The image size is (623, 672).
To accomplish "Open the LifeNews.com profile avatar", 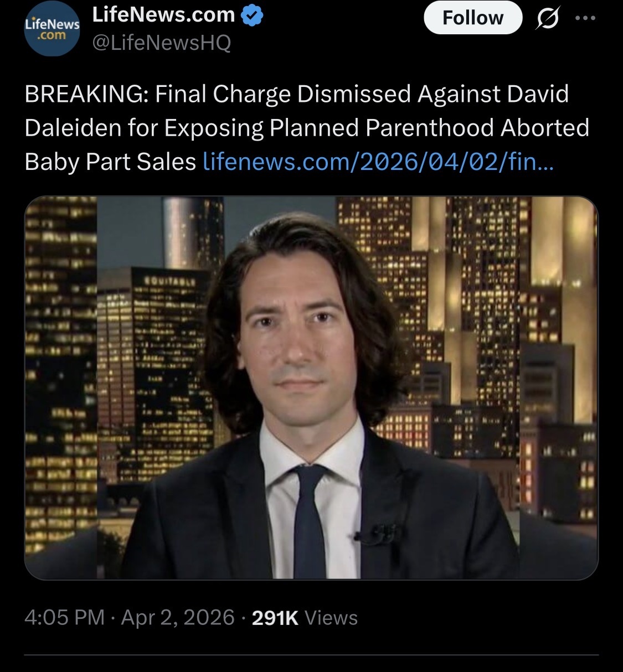I will 53,29.
